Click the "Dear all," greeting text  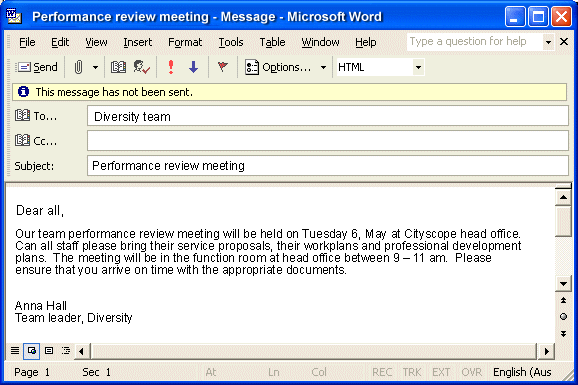40,211
